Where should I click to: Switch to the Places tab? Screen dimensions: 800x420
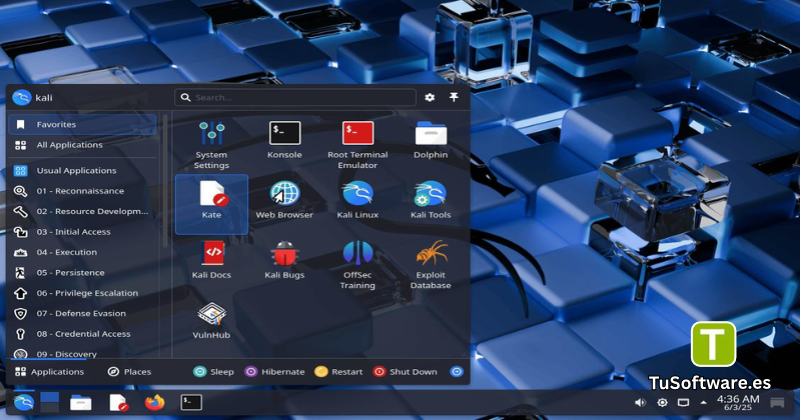click(x=129, y=372)
